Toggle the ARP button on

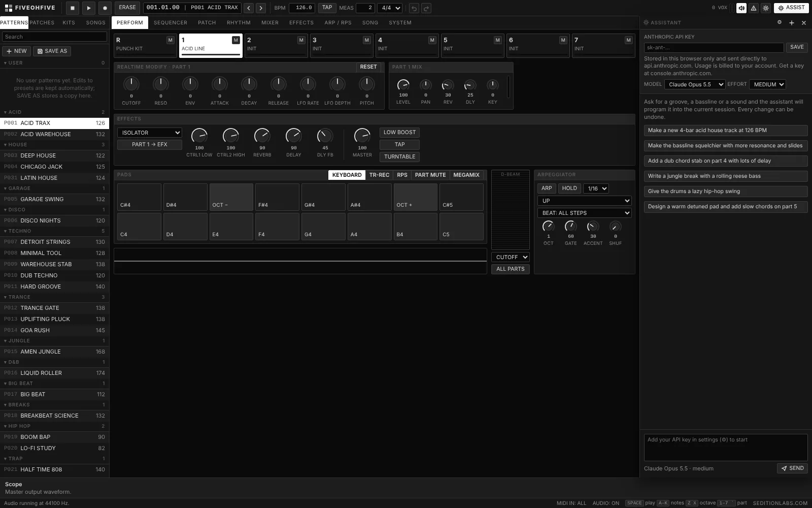click(547, 188)
